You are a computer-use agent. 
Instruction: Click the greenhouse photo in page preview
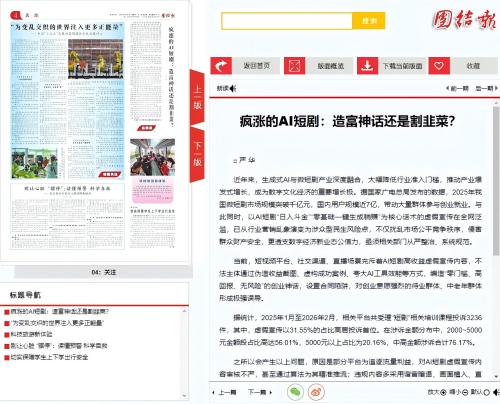[34, 164]
